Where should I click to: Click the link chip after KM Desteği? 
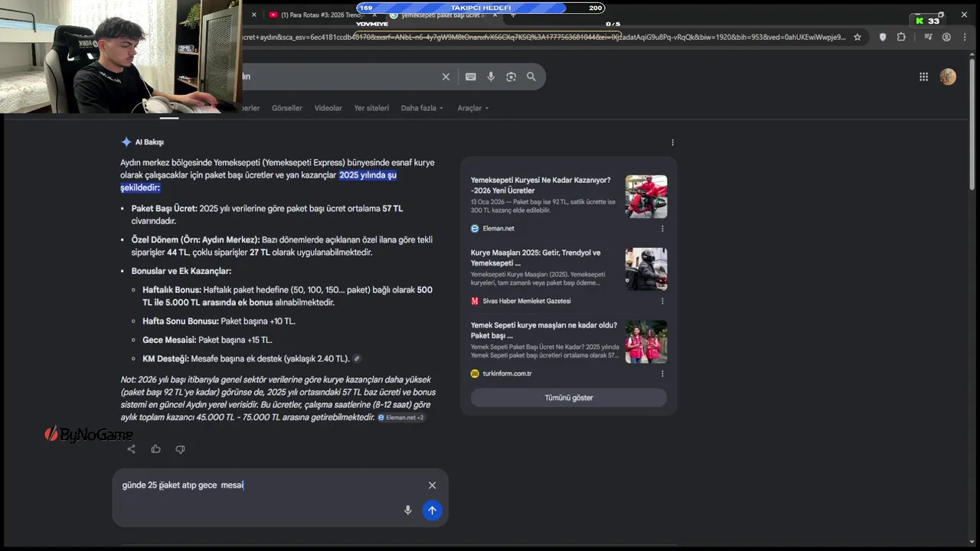(357, 359)
